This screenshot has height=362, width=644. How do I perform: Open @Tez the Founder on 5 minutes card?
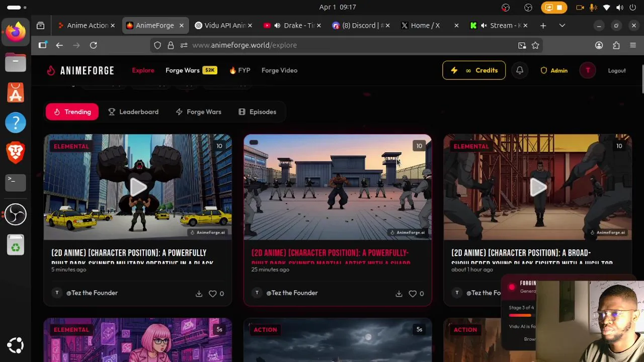[92, 293]
